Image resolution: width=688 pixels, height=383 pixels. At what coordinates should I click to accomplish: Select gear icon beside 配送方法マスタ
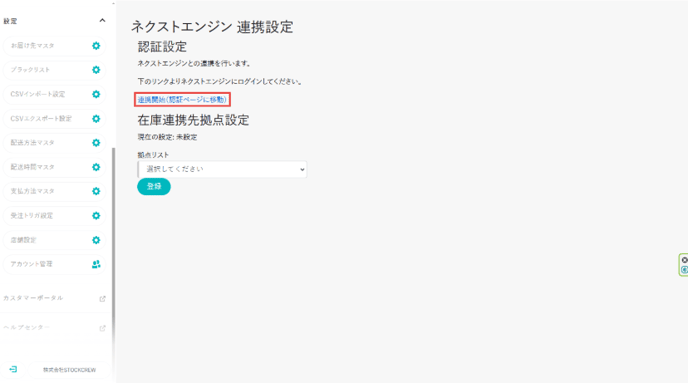96,143
